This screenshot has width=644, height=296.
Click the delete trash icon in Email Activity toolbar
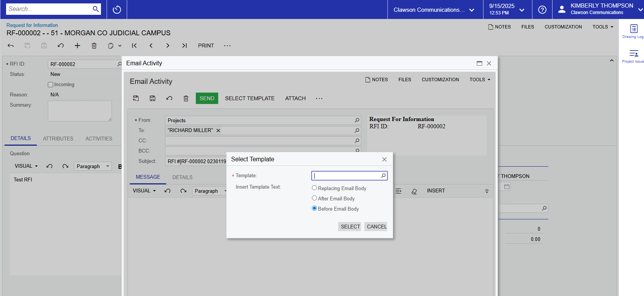(186, 99)
